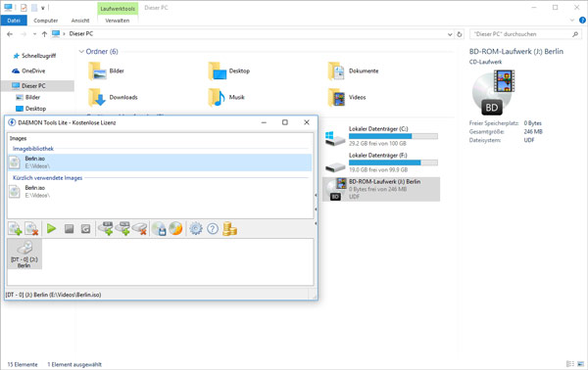Go back with Explorer's back arrow
The height and width of the screenshot is (370, 588).
pyautogui.click(x=10, y=34)
